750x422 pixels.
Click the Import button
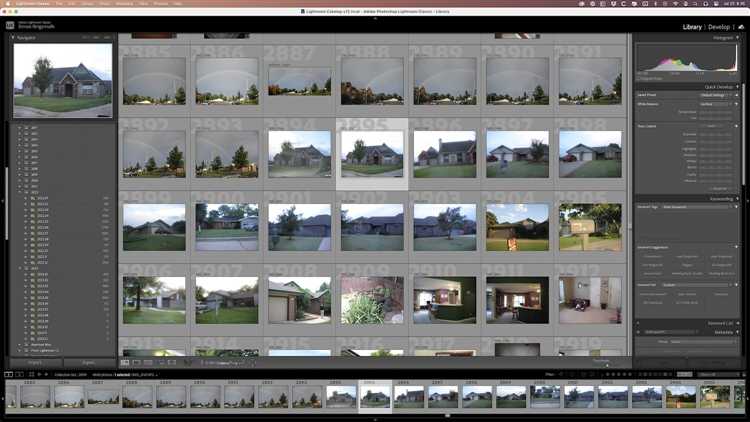35,363
